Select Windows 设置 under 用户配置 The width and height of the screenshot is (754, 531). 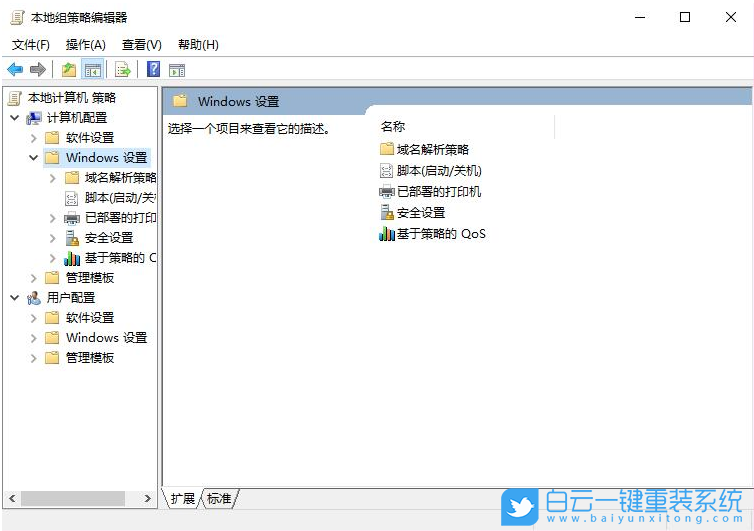(x=106, y=338)
